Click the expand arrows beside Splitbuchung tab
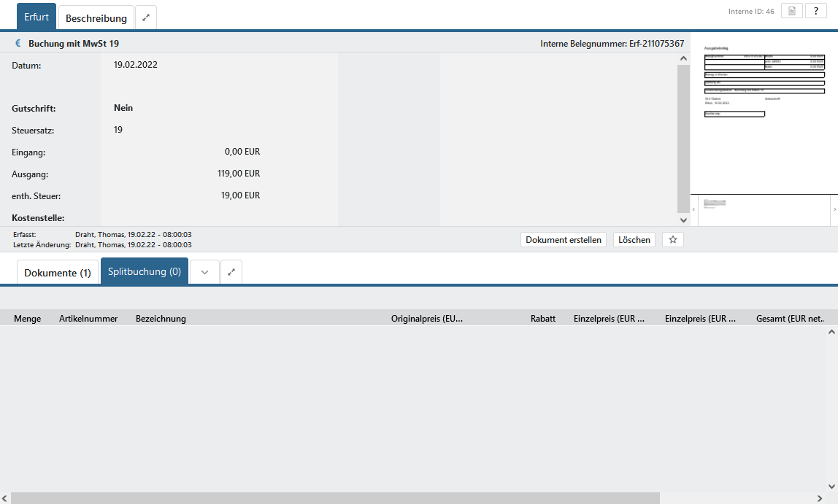Screen dimensions: 838x504 click(231, 272)
